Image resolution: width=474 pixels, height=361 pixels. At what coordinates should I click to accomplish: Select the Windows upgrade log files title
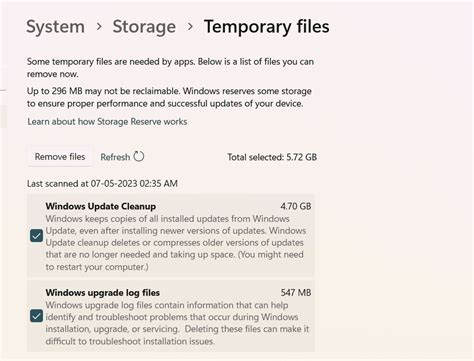tap(103, 293)
